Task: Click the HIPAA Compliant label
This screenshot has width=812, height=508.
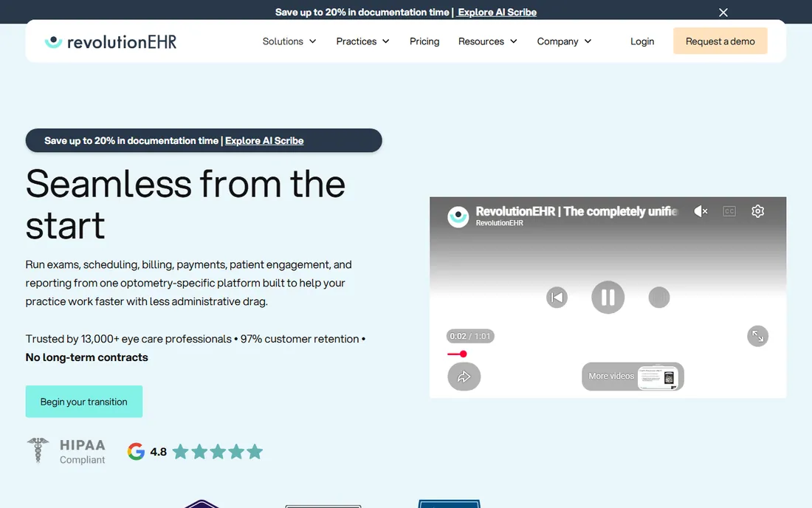Action: coord(83,452)
